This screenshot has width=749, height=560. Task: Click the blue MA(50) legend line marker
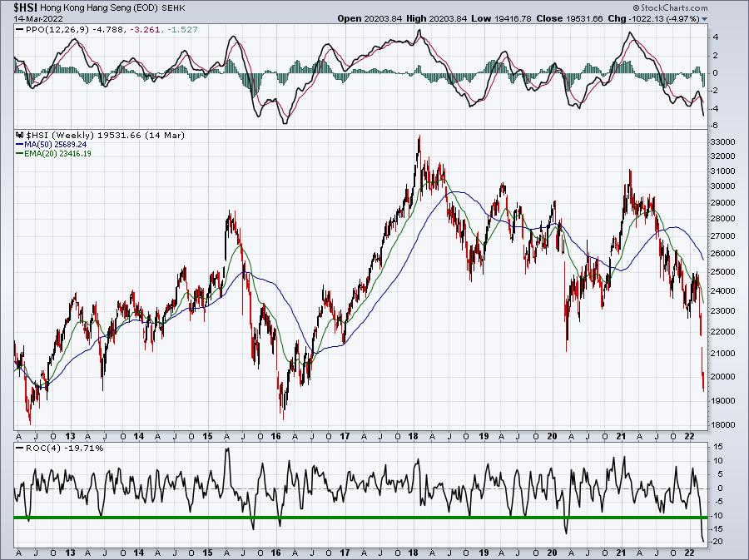(20, 144)
